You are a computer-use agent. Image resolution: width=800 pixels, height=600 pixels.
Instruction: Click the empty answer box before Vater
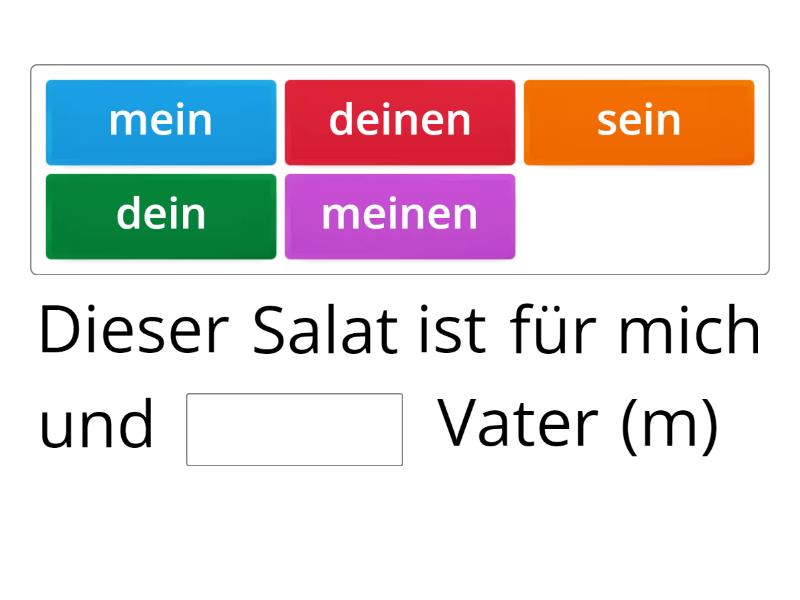point(294,429)
